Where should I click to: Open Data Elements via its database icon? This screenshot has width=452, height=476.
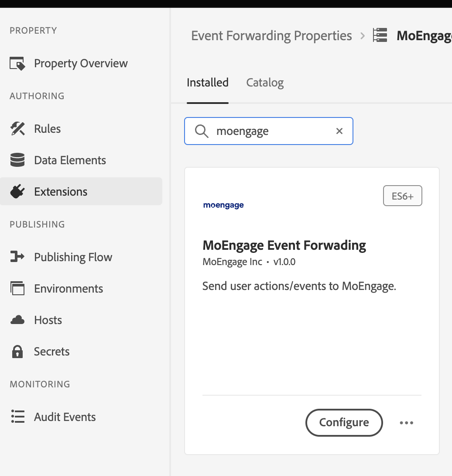(17, 160)
